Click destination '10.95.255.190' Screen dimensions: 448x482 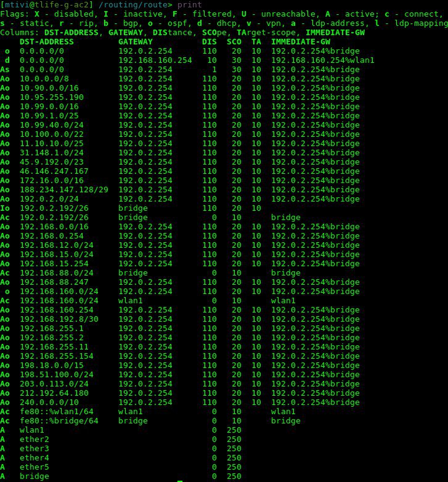coord(52,97)
